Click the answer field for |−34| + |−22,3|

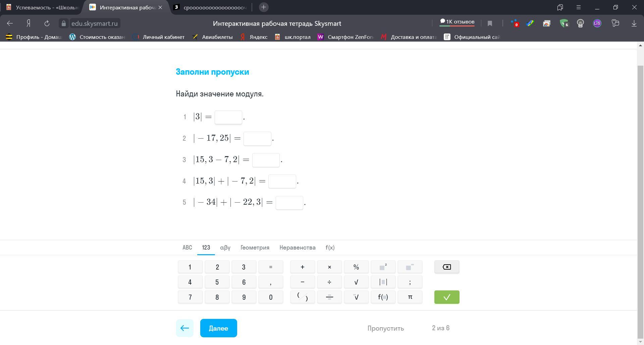[289, 203]
